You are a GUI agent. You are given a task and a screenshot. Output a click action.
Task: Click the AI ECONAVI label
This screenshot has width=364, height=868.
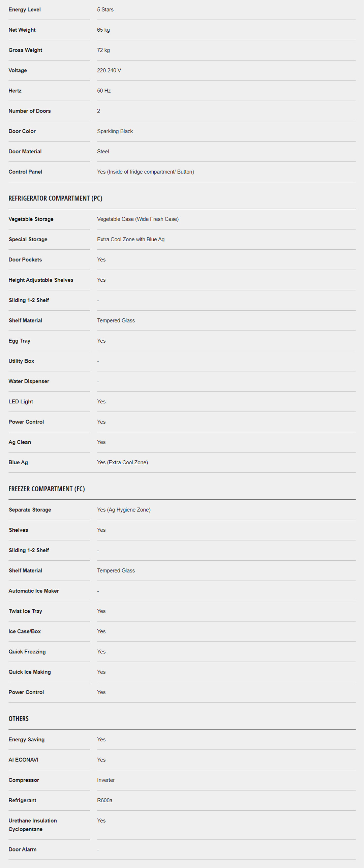[x=23, y=759]
